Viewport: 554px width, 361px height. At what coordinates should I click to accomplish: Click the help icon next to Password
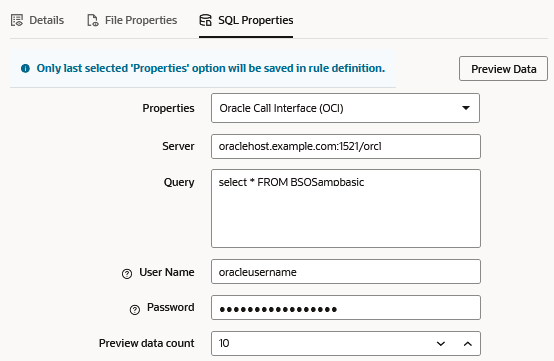(135, 310)
